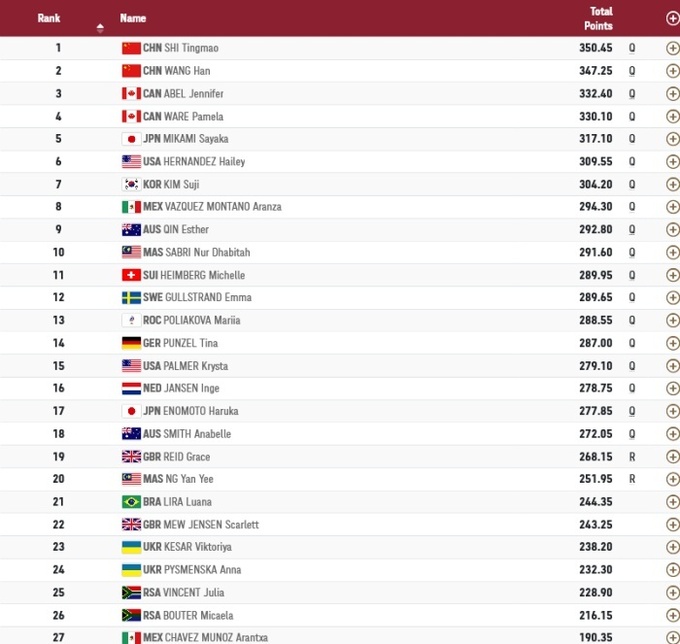
Task: Click the R reserve mark for REID Grace
Action: pos(632,457)
